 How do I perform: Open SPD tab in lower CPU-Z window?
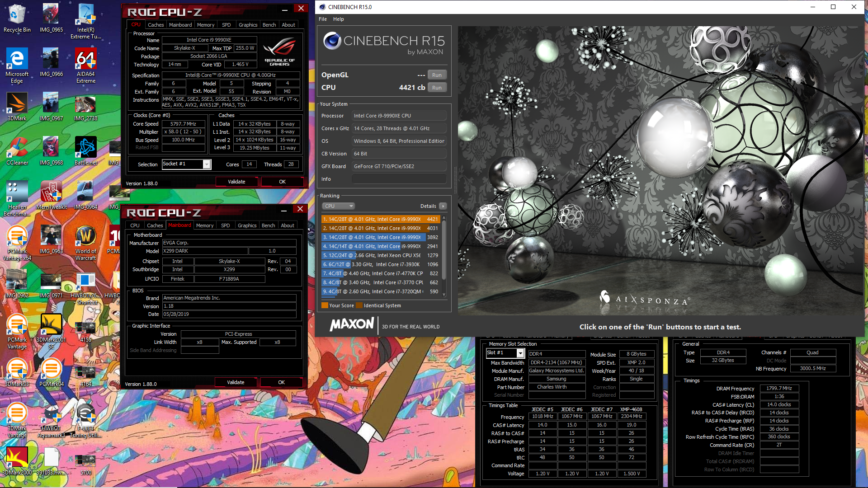click(226, 225)
